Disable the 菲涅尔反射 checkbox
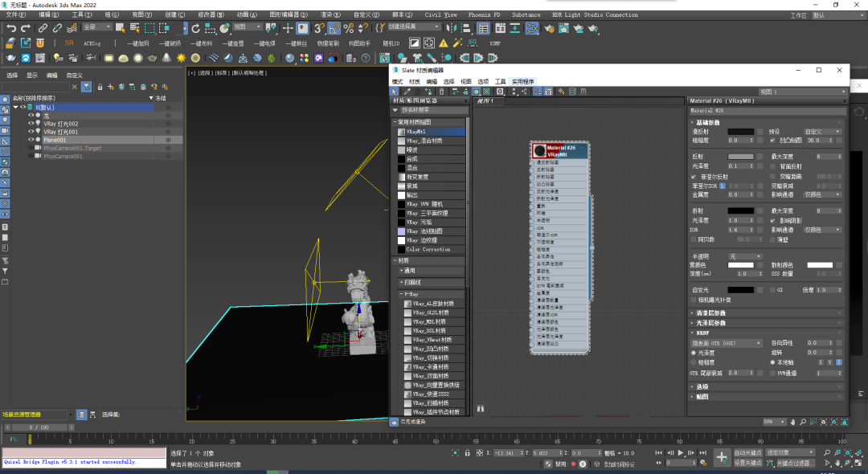Viewport: 868px width, 474px height. [694, 176]
